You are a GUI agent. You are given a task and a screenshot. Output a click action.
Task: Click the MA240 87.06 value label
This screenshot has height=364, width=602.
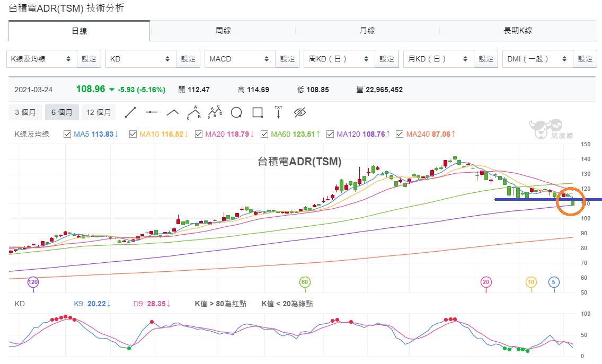(431, 134)
